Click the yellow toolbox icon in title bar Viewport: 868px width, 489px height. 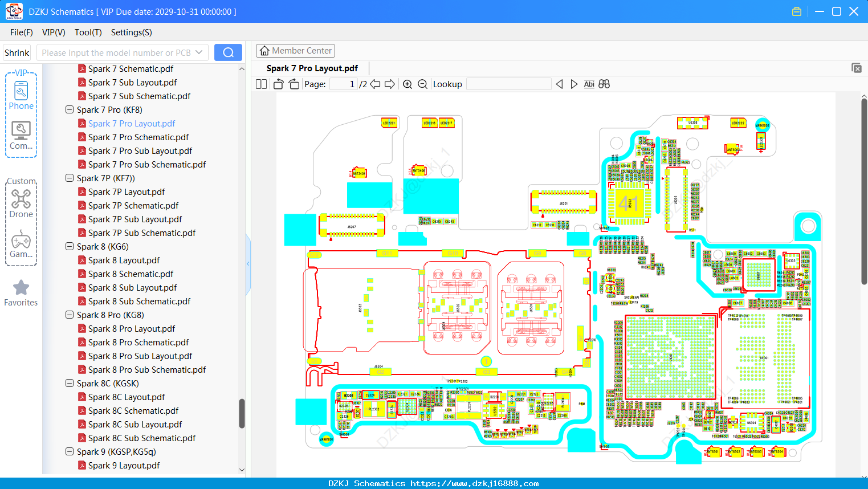(x=797, y=11)
